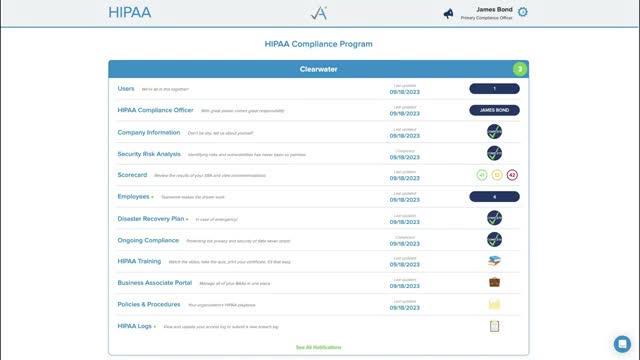
Task: Open the Users section
Action: pyautogui.click(x=126, y=89)
